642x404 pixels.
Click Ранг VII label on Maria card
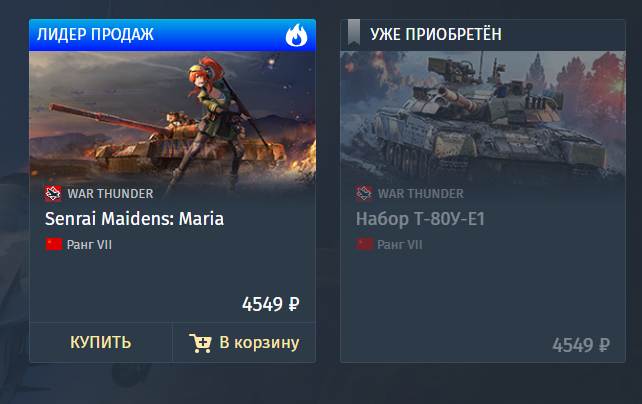(x=89, y=245)
